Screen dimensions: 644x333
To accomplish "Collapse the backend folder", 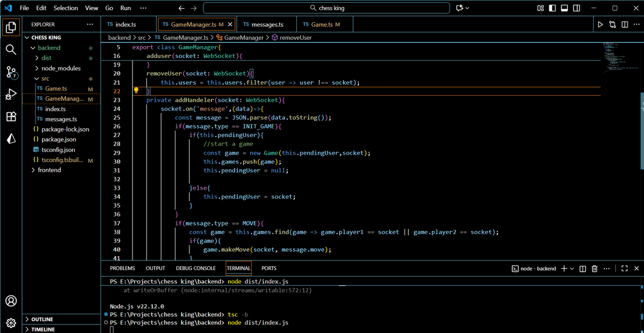I will (33, 48).
